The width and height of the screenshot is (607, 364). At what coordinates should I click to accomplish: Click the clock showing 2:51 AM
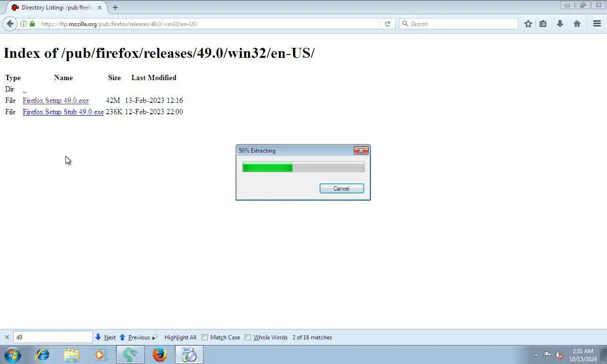583,351
